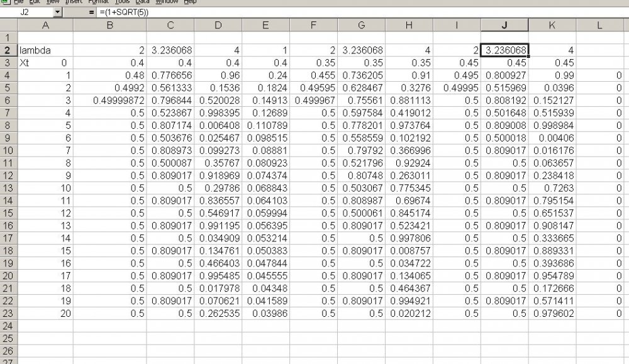Click the cell labeled Xt

point(26,63)
